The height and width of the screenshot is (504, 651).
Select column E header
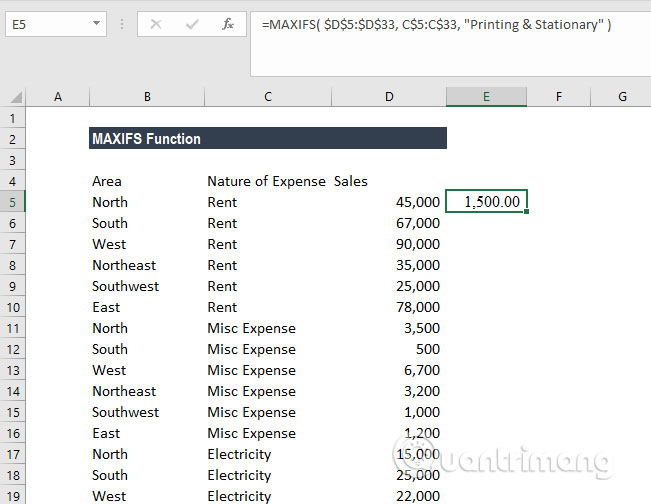click(486, 97)
